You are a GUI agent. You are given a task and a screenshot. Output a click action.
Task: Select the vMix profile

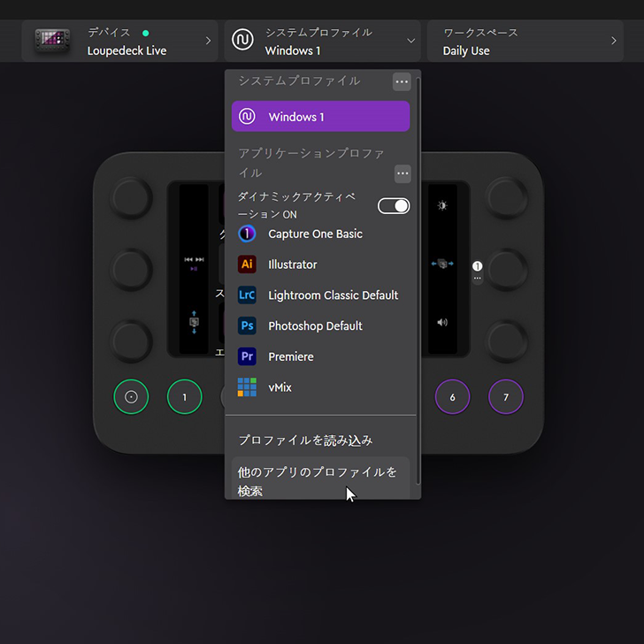tap(320, 387)
